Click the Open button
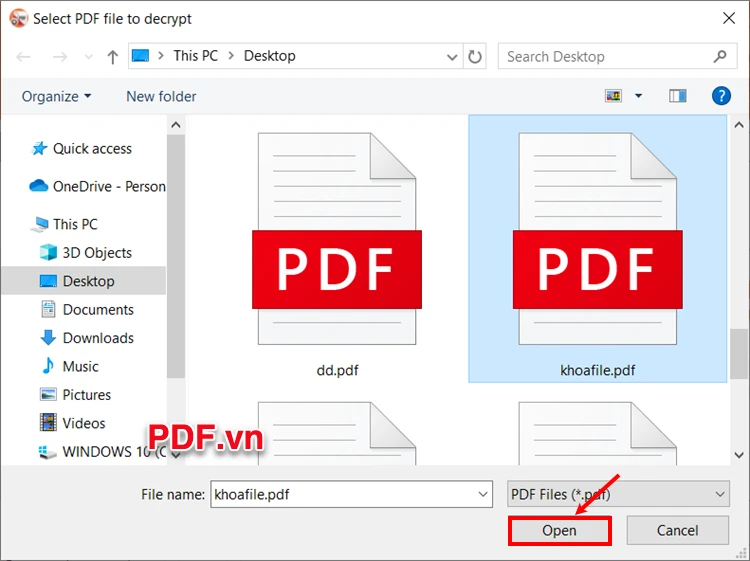The height and width of the screenshot is (561, 750). pyautogui.click(x=560, y=530)
